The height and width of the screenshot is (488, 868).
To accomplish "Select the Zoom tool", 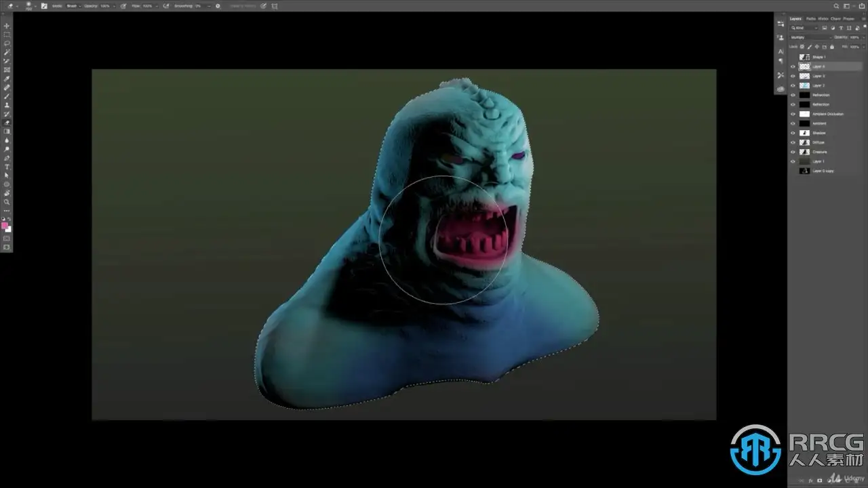I will point(7,202).
